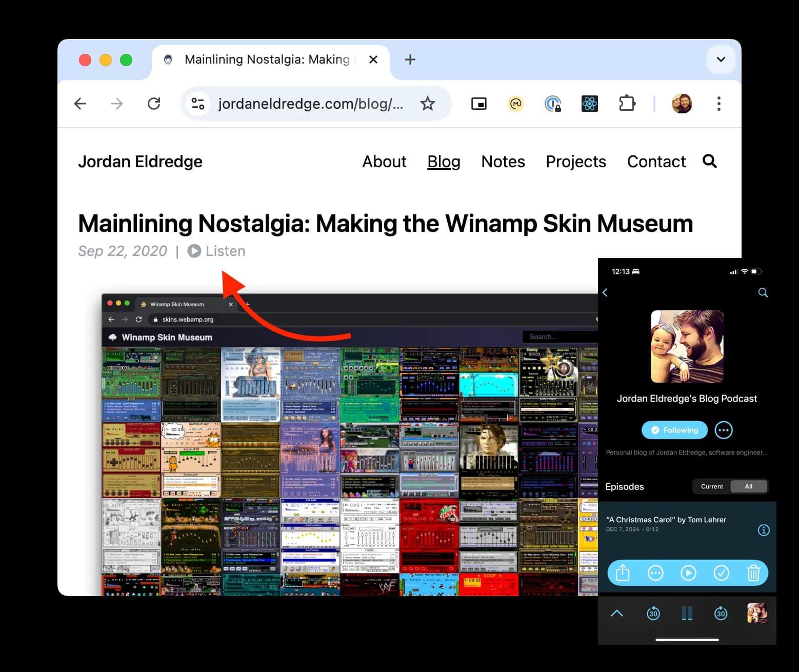Switch the episode filter to Current
Image resolution: width=799 pixels, height=672 pixels.
(x=711, y=486)
